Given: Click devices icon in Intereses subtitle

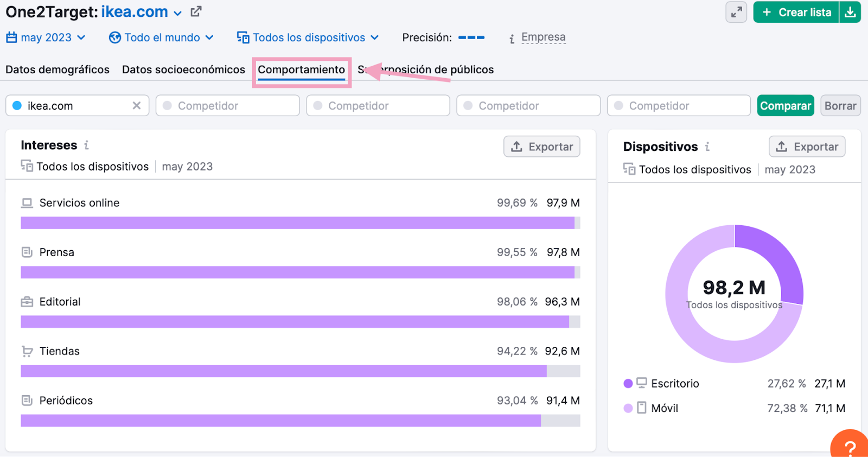Looking at the screenshot, I should (27, 166).
